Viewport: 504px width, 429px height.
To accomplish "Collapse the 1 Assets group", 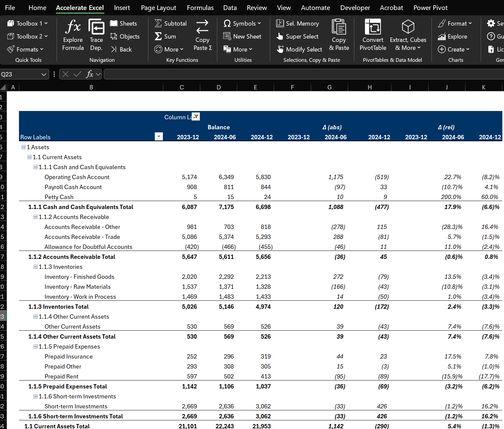I will coord(23,147).
